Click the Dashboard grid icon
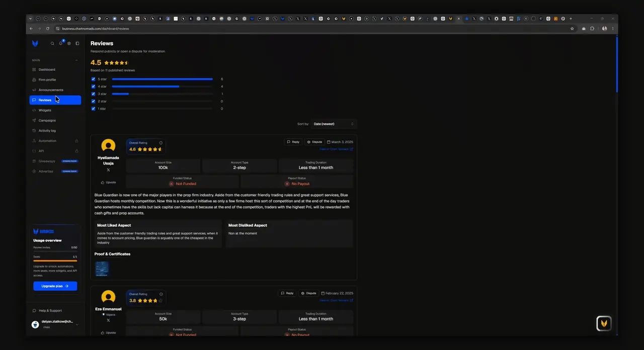 (x=34, y=69)
